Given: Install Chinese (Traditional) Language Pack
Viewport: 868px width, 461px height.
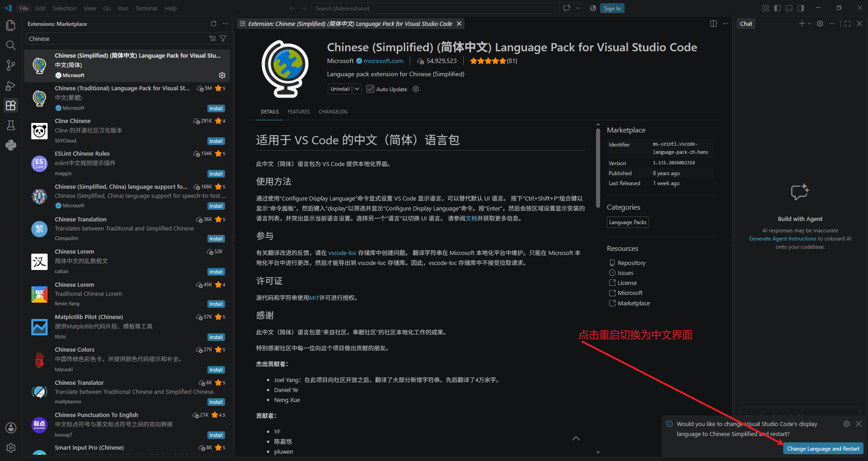Looking at the screenshot, I should [x=216, y=108].
